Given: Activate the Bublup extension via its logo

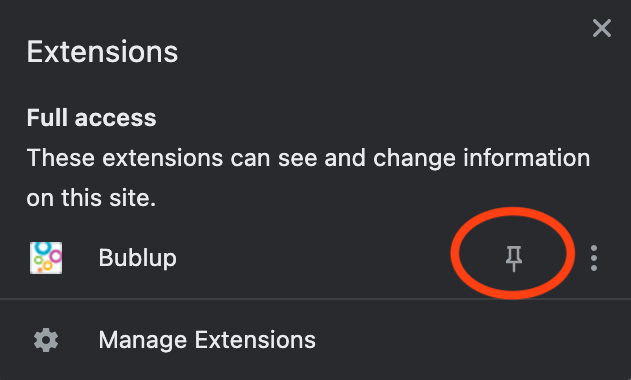Looking at the screenshot, I should pyautogui.click(x=46, y=258).
